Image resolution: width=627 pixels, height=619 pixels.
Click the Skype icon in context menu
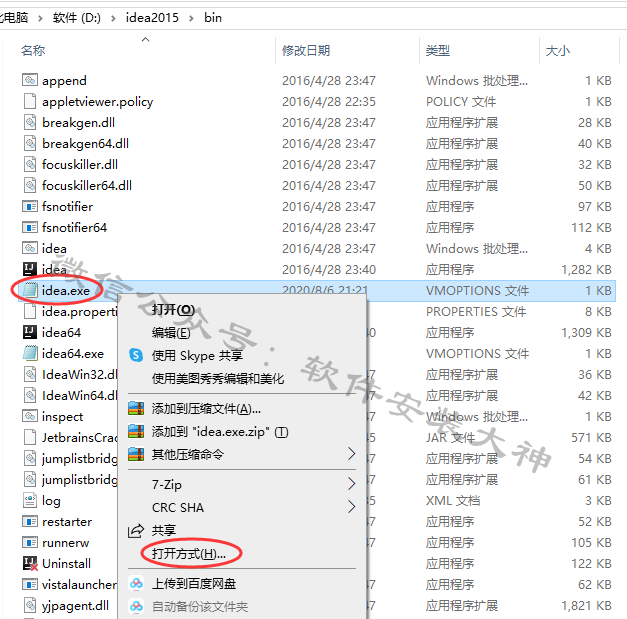tap(136, 355)
